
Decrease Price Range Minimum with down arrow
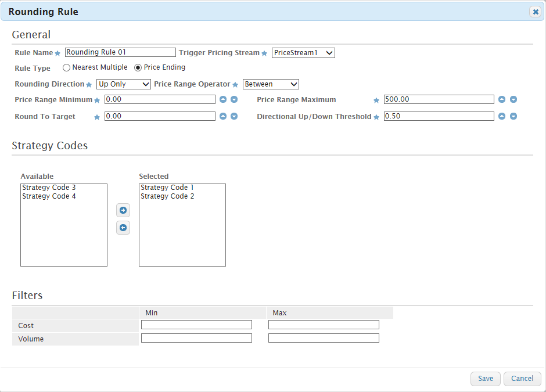coord(234,99)
